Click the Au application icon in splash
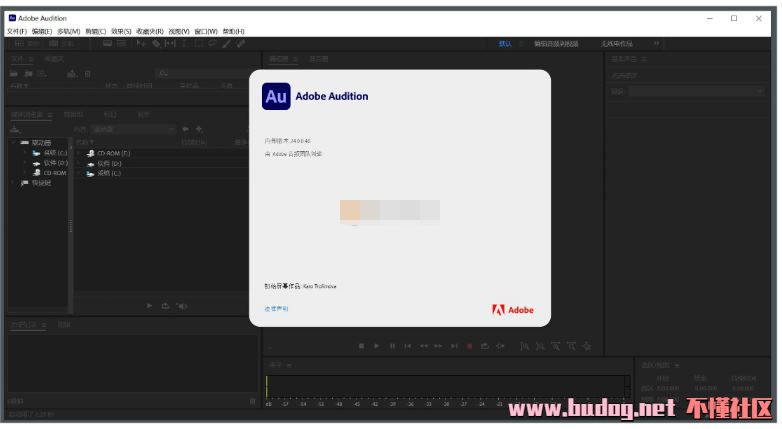The width and height of the screenshot is (782, 429). click(276, 96)
